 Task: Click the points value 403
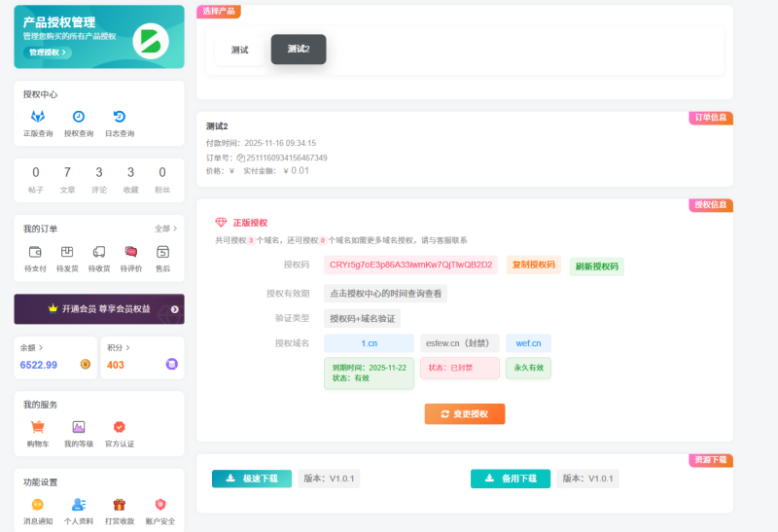pyautogui.click(x=116, y=365)
